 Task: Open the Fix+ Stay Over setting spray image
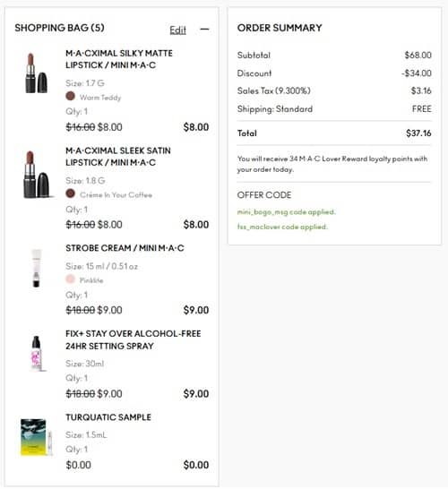coord(36,354)
